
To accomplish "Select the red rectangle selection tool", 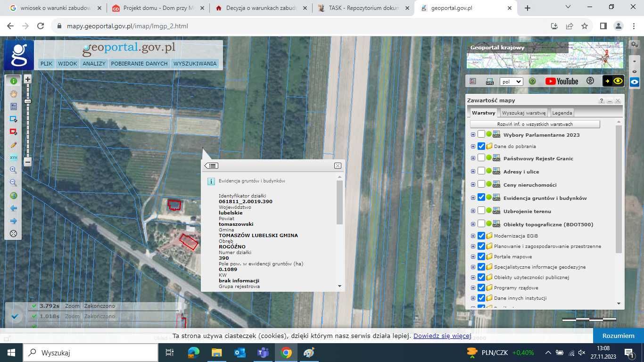I will 13,132.
